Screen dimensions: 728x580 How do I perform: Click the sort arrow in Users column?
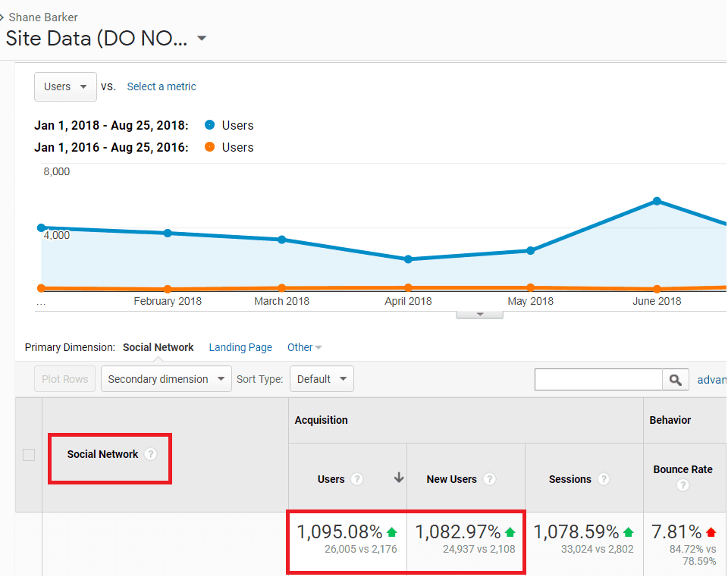click(399, 478)
